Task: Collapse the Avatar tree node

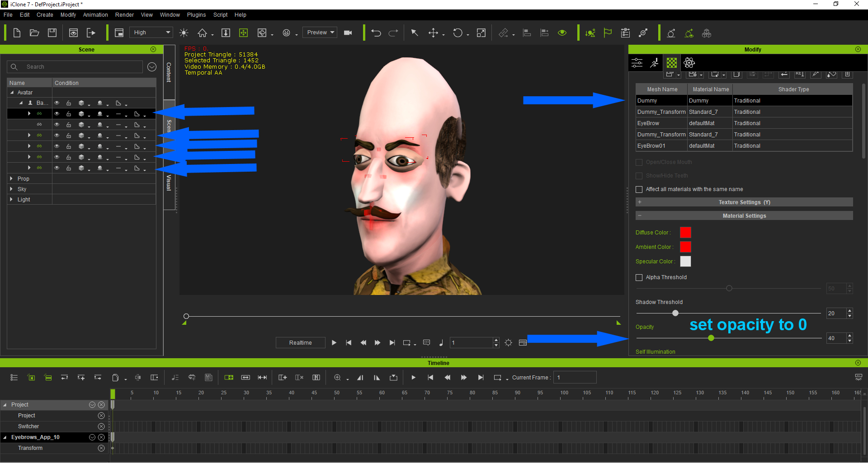Action: [12, 93]
